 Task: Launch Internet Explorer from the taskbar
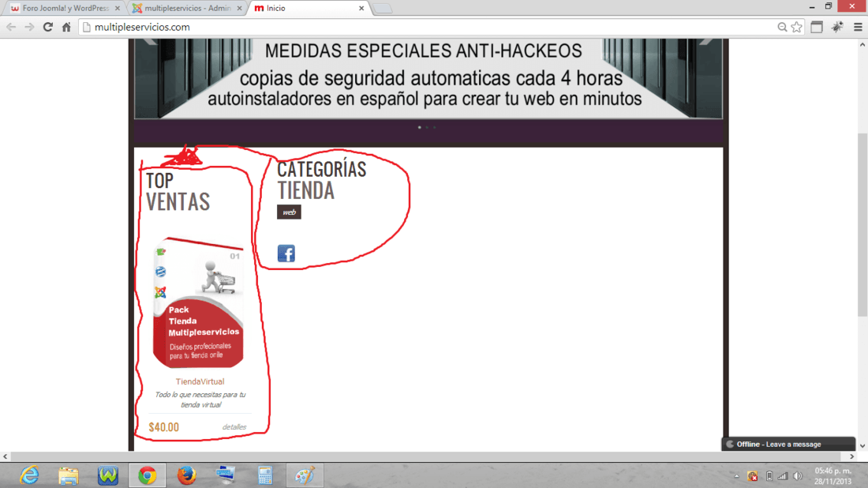pyautogui.click(x=29, y=475)
